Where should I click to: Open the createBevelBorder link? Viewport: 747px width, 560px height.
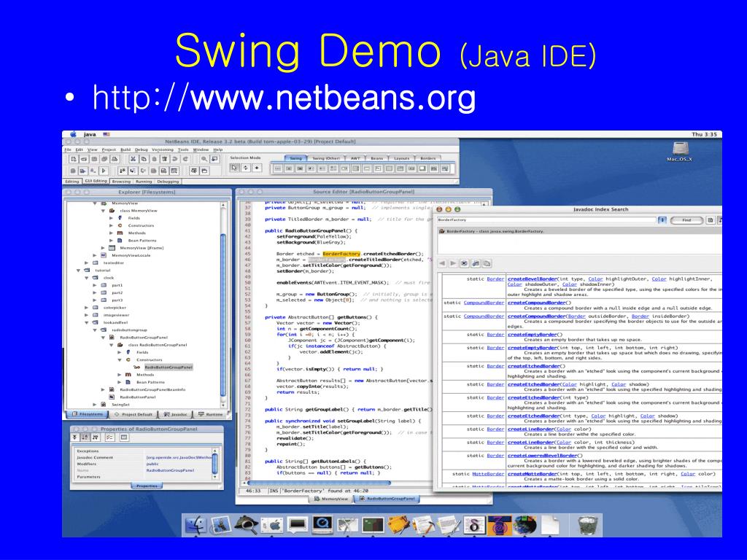tap(532, 279)
